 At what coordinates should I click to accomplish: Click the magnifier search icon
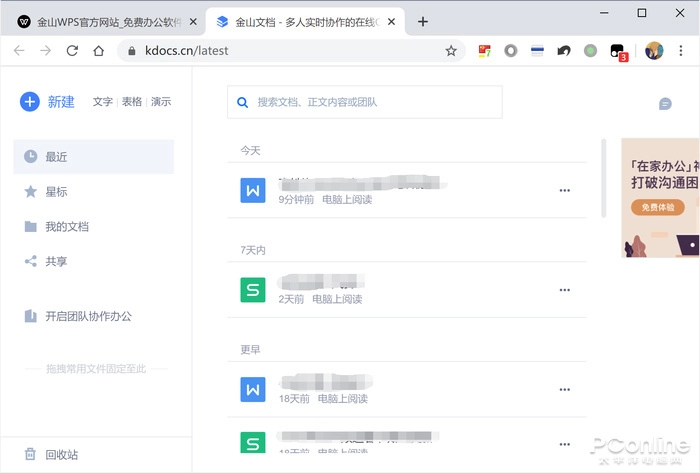pyautogui.click(x=242, y=103)
